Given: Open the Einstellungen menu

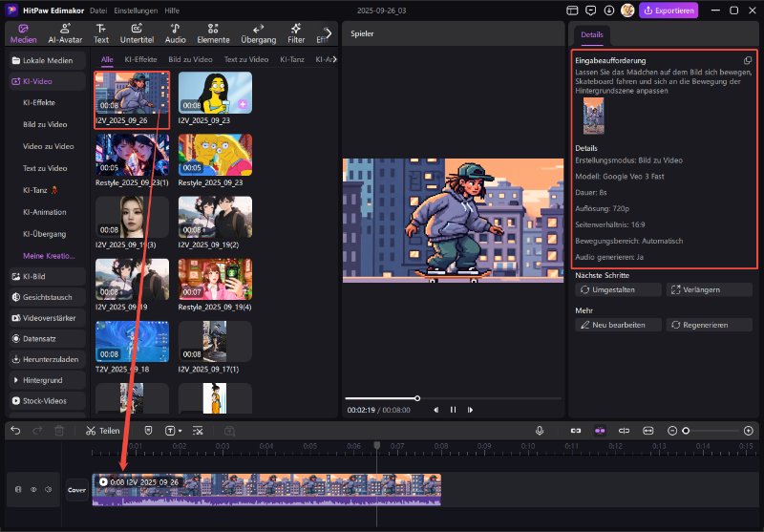Looking at the screenshot, I should (x=136, y=11).
